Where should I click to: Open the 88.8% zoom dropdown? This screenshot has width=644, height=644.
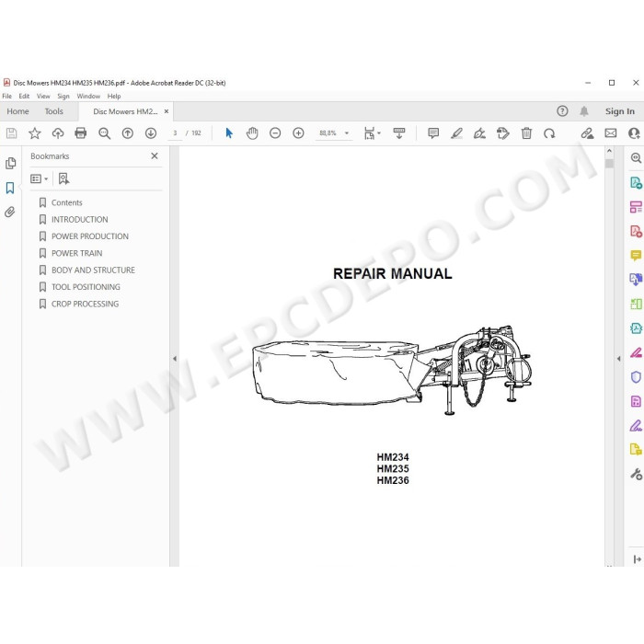(x=347, y=133)
